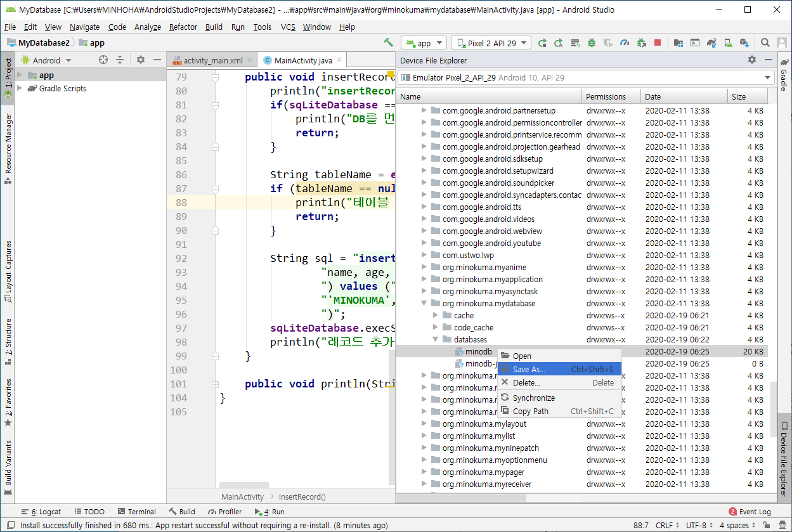The height and width of the screenshot is (532, 792).
Task: Open Device File Explorer settings gear
Action: (752, 60)
